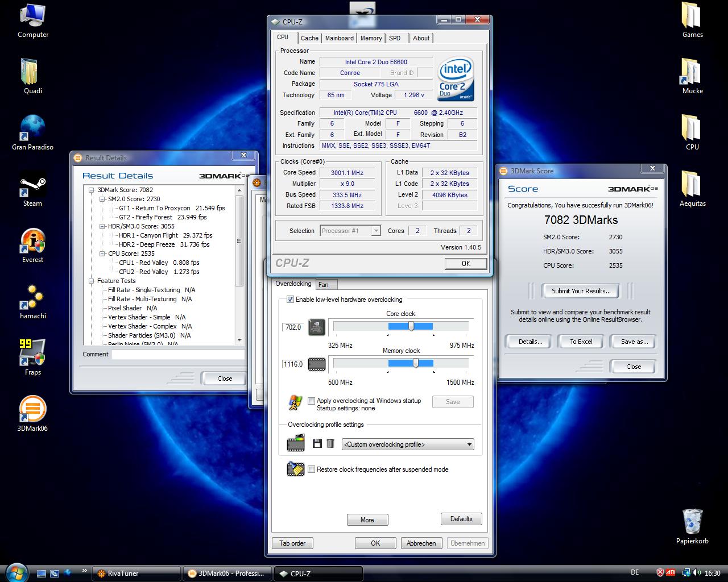Collapse the HDR/SM3.0 Score tree node
Viewport: 728px width, 582px height.
pyautogui.click(x=102, y=226)
